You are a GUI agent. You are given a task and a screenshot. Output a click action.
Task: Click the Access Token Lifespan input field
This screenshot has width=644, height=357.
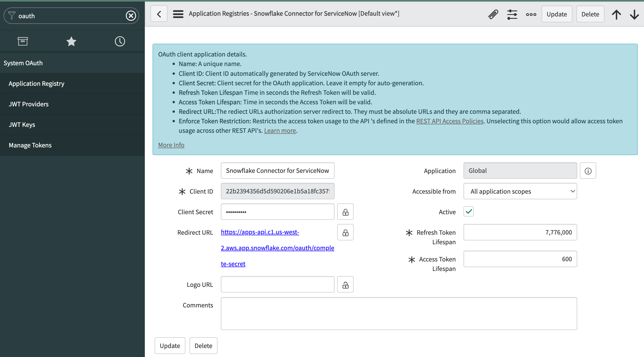(x=520, y=259)
